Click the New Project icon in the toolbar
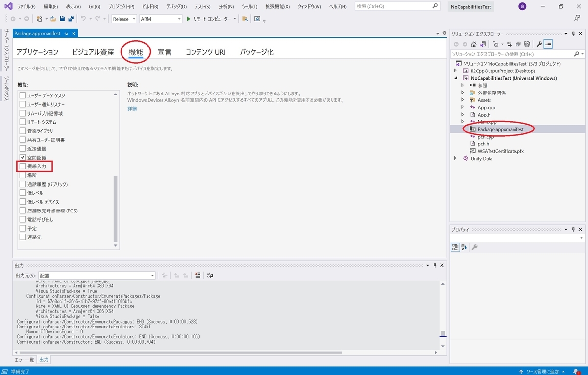This screenshot has width=588, height=375. (39, 19)
